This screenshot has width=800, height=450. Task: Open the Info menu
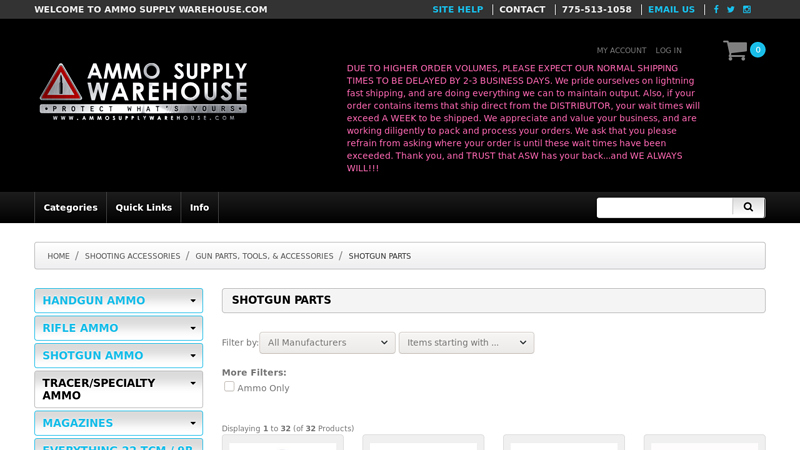pyautogui.click(x=199, y=208)
